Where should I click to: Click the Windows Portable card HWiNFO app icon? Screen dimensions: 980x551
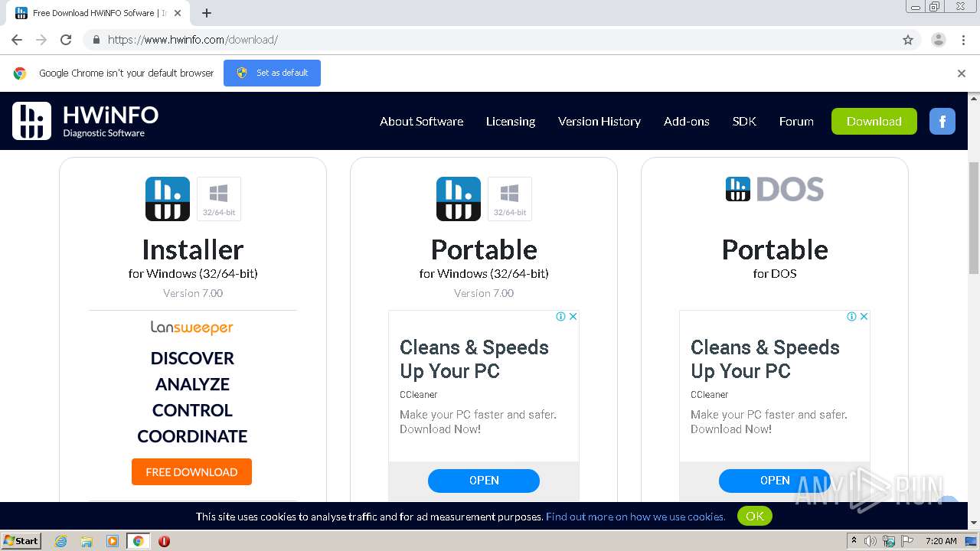459,199
